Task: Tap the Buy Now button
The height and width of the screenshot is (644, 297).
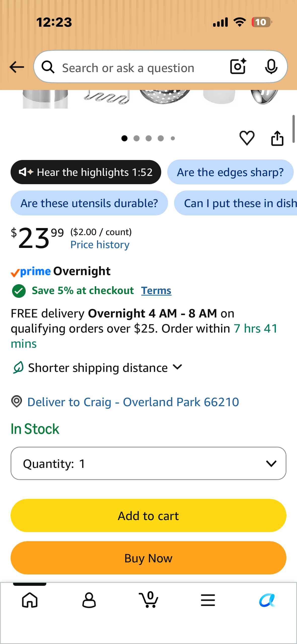Action: point(148,558)
